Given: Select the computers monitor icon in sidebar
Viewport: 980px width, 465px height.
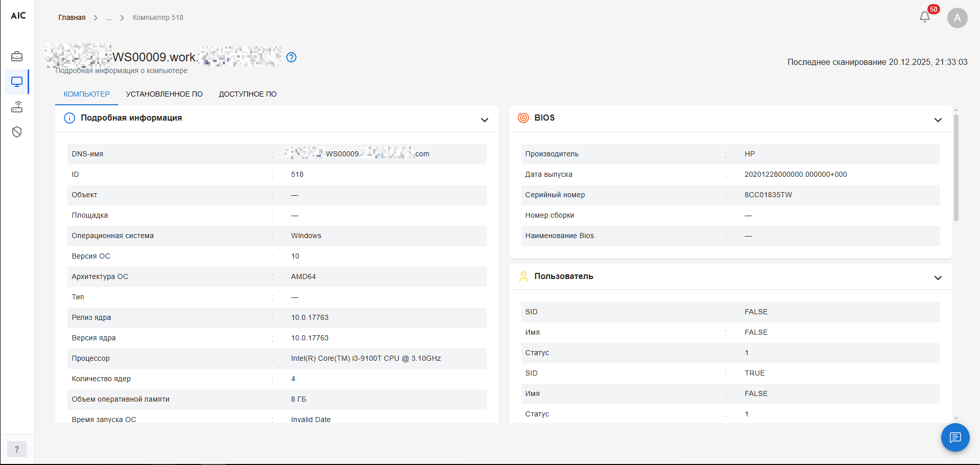Looking at the screenshot, I should [x=17, y=82].
